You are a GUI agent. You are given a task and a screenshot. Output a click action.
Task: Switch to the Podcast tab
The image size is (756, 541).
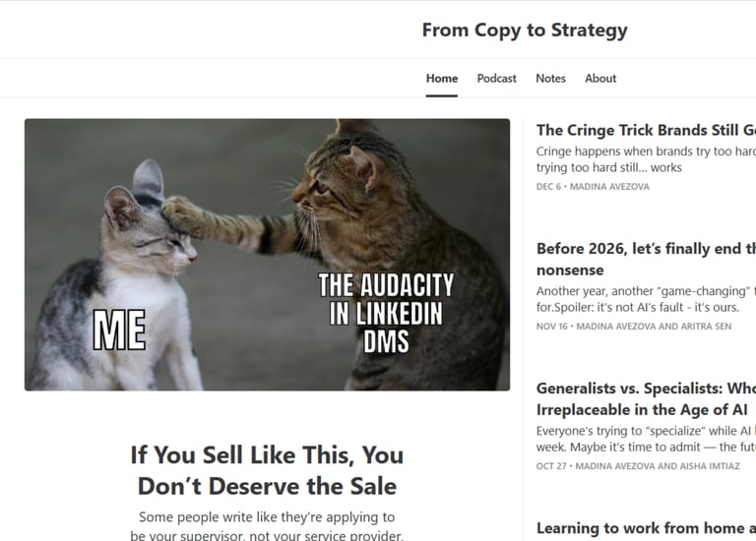pyautogui.click(x=496, y=78)
